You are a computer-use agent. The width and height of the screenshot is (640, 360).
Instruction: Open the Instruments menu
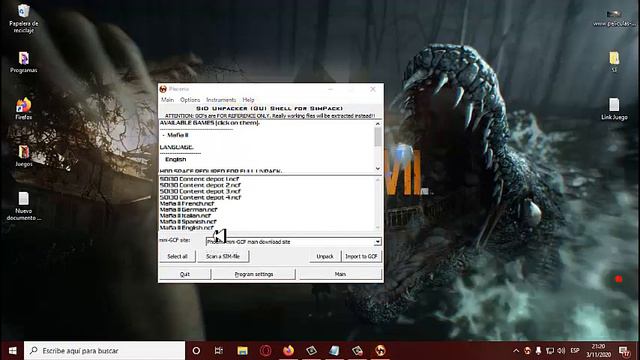pyautogui.click(x=221, y=100)
